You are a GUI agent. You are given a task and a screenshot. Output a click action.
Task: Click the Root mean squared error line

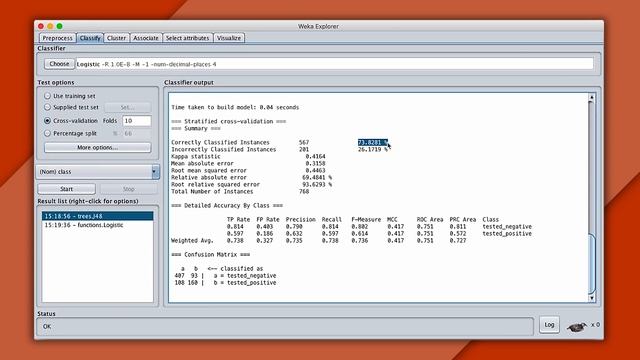point(248,171)
